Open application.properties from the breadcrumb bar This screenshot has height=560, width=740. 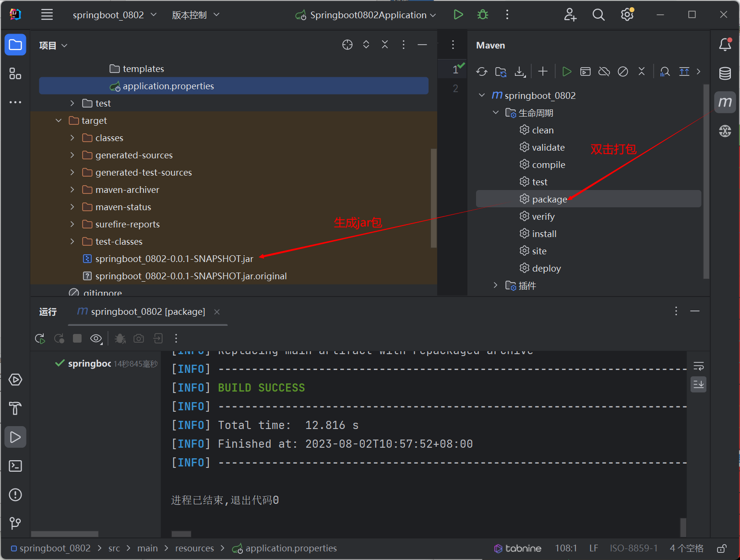290,548
